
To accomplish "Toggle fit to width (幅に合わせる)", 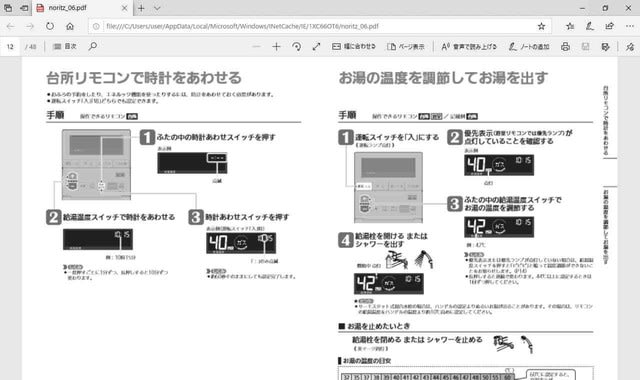I will coord(353,47).
